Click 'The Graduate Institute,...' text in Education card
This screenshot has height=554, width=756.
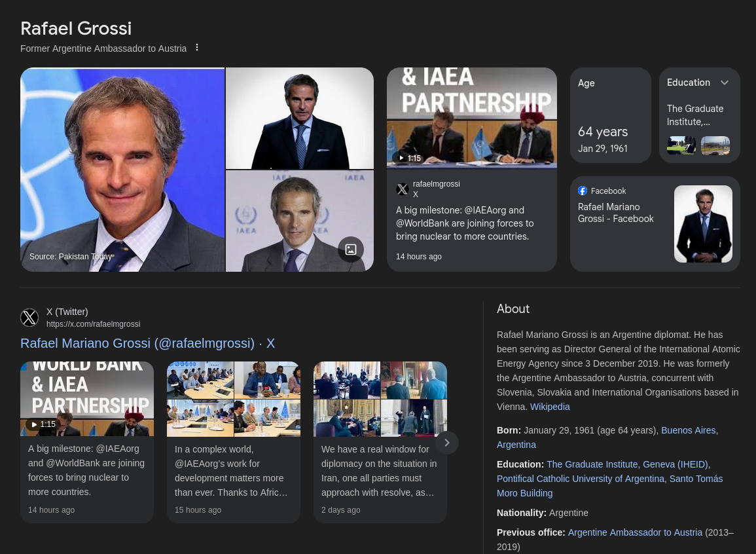(x=694, y=115)
